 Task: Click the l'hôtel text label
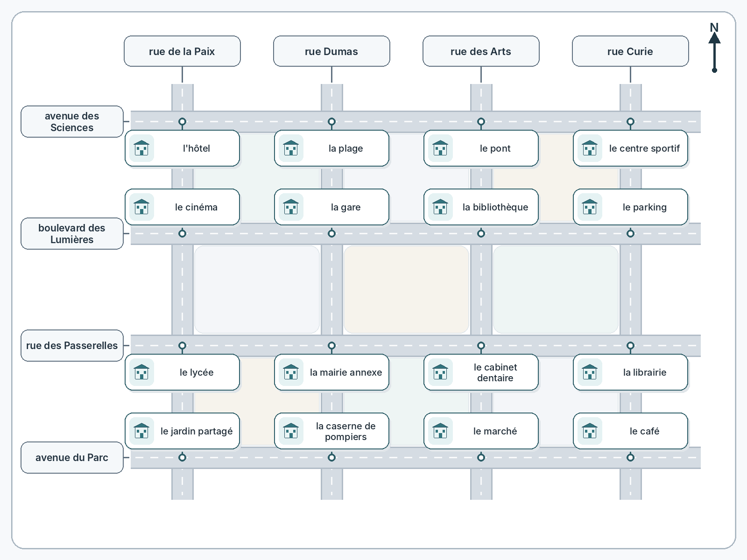tap(197, 148)
